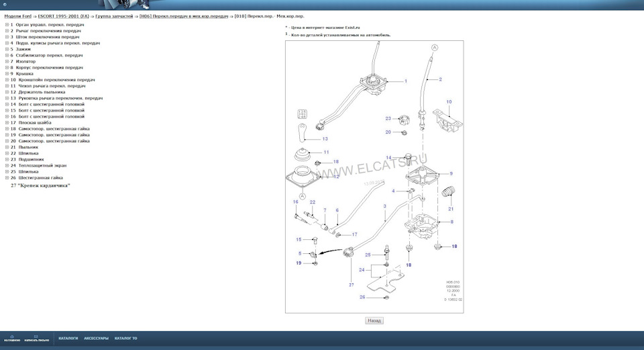This screenshot has width=644, height=350.
Task: Select row 6 Стабилизатор перекл. передач
Action: pos(46,56)
